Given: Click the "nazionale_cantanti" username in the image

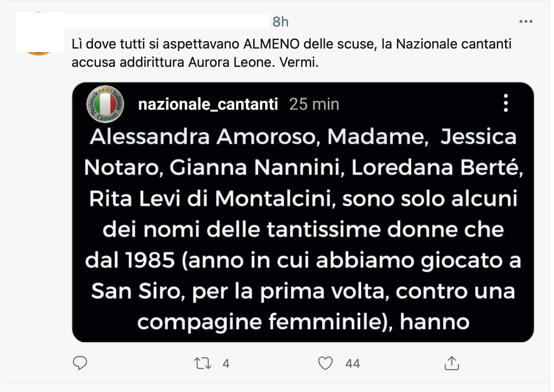Looking at the screenshot, I should (x=208, y=104).
